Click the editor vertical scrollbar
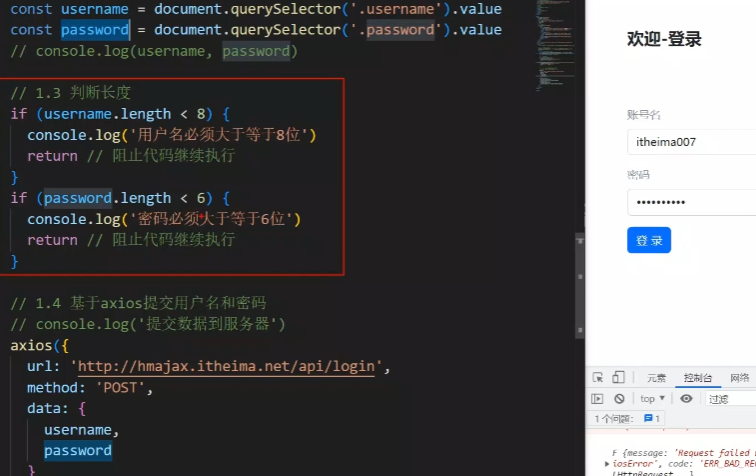756x476 pixels. click(580, 285)
